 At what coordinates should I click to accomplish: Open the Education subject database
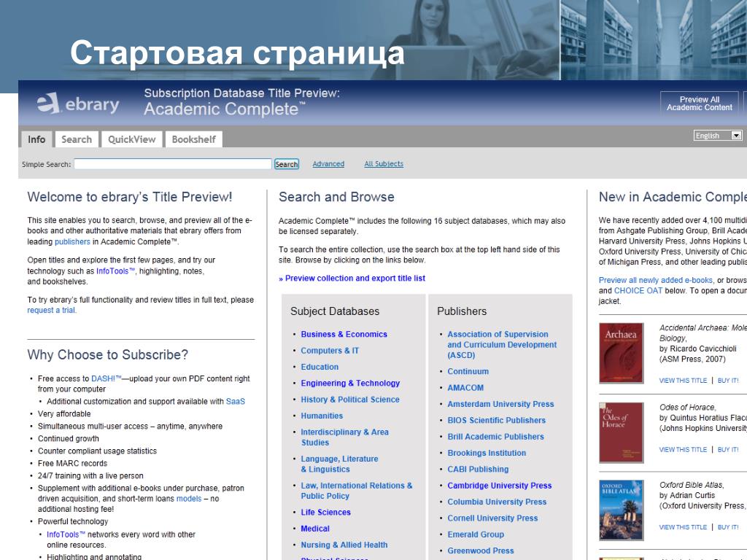pyautogui.click(x=320, y=367)
